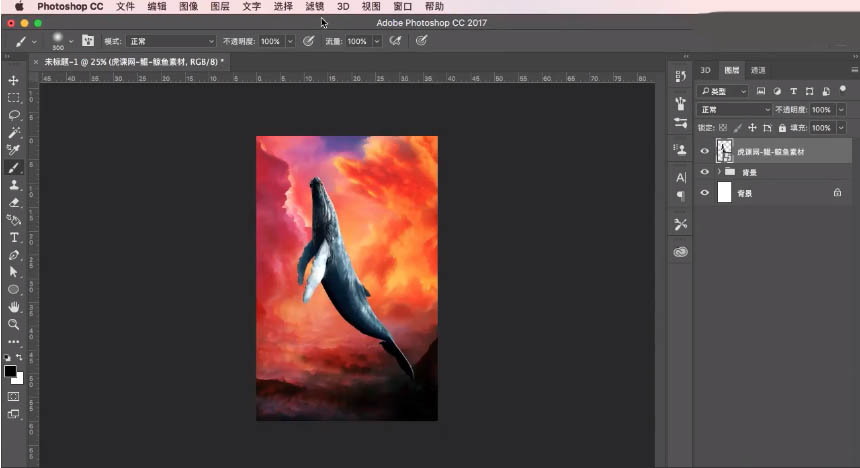Swap foreground and background colors
The height and width of the screenshot is (468, 860).
19,357
